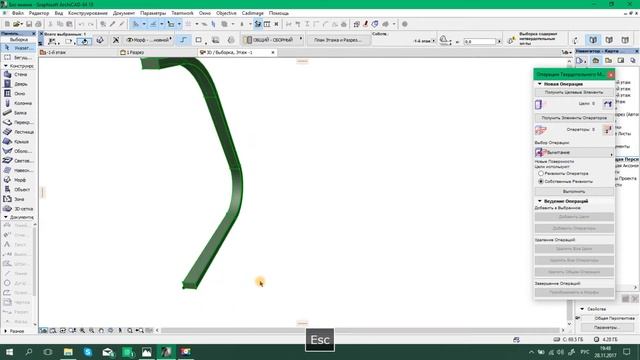Screen dimensions: 640x360
Task: Click the Print icon in toolbar
Action: coord(38,24)
